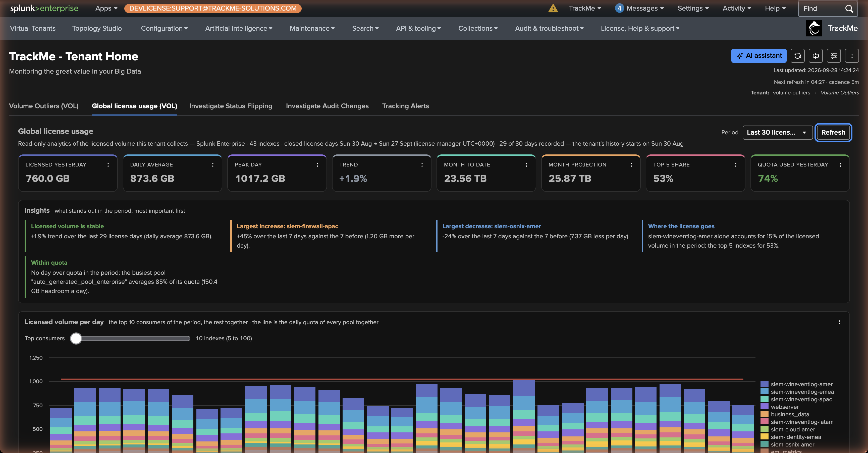Open Month Projection card options menu
Image resolution: width=868 pixels, height=453 pixels.
click(x=631, y=165)
